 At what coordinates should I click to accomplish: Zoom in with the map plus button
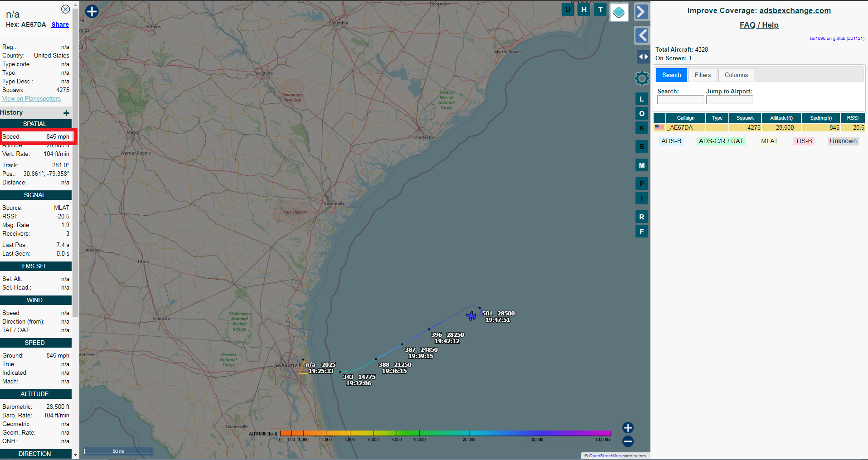pyautogui.click(x=628, y=427)
